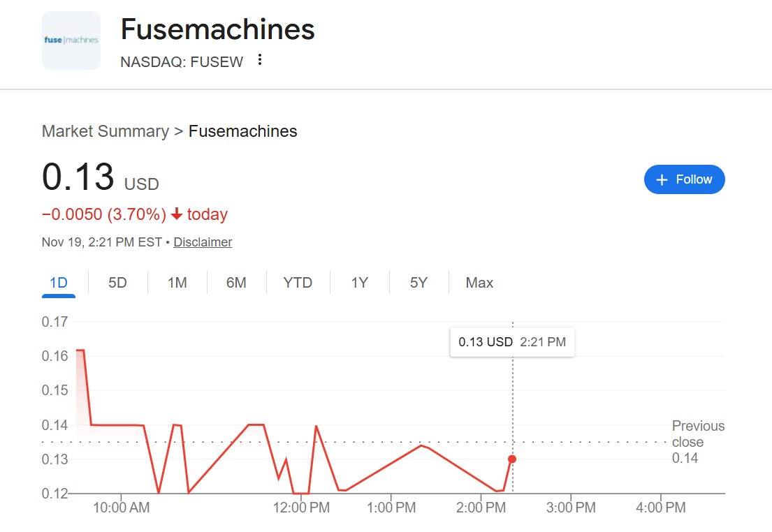Click the 0.13 USD 2:21 PM tooltip
This screenshot has width=772, height=532.
[x=512, y=342]
